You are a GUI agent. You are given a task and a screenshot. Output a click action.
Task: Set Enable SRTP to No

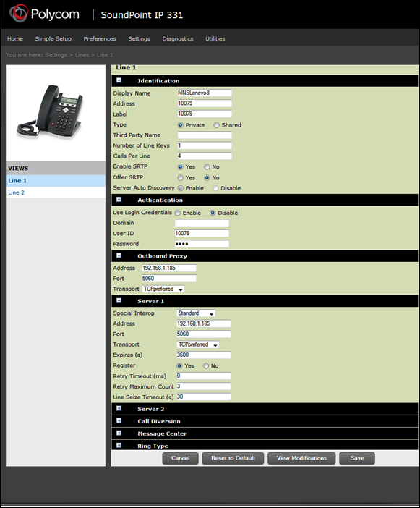(x=207, y=167)
